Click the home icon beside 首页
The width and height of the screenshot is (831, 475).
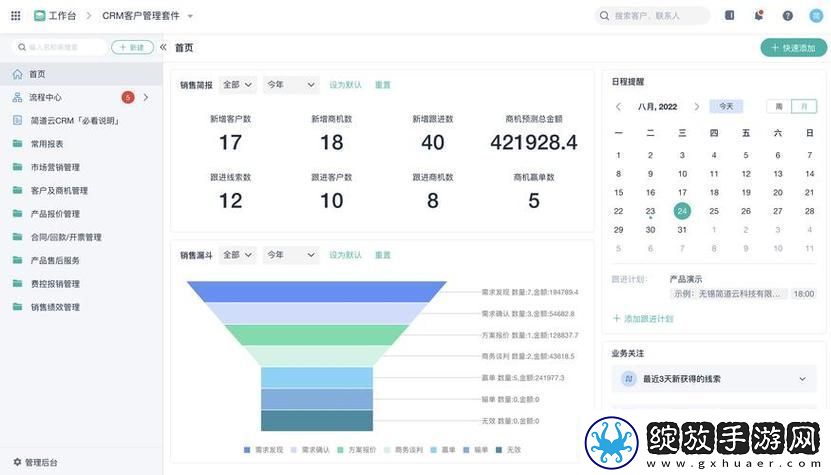pyautogui.click(x=17, y=74)
